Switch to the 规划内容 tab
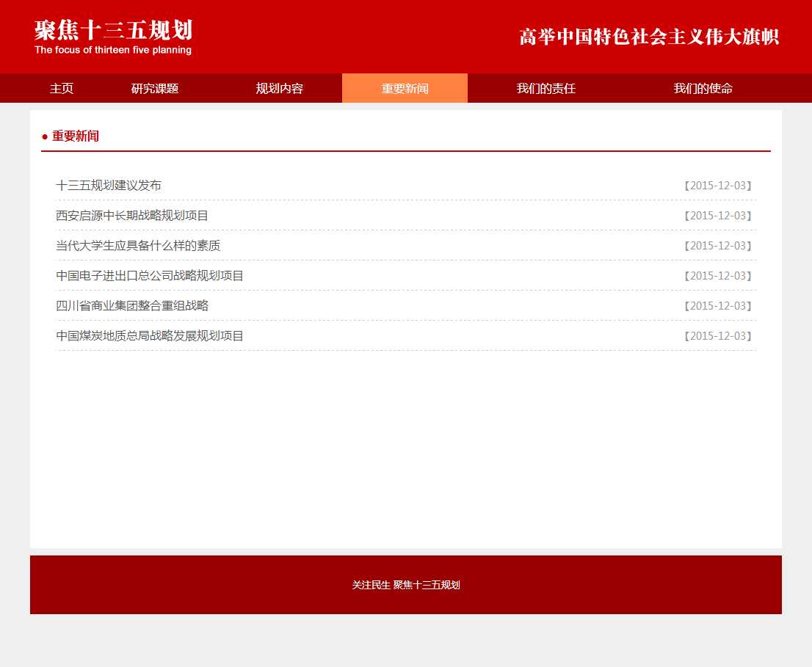Image resolution: width=812 pixels, height=667 pixels. [279, 89]
